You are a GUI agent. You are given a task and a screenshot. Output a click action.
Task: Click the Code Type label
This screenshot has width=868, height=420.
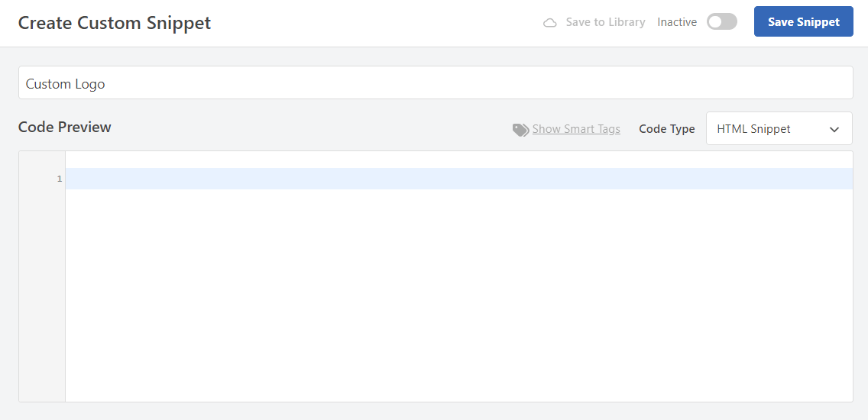click(666, 129)
